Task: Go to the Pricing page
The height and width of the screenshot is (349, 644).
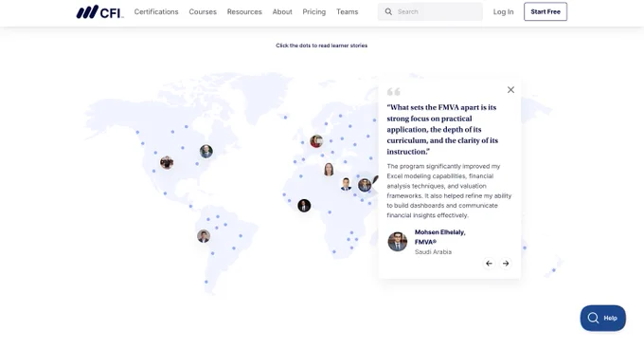Action: pos(313,12)
